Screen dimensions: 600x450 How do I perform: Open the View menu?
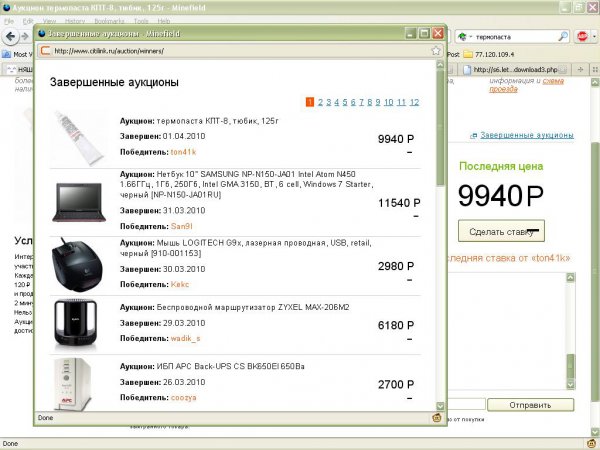[x=49, y=21]
